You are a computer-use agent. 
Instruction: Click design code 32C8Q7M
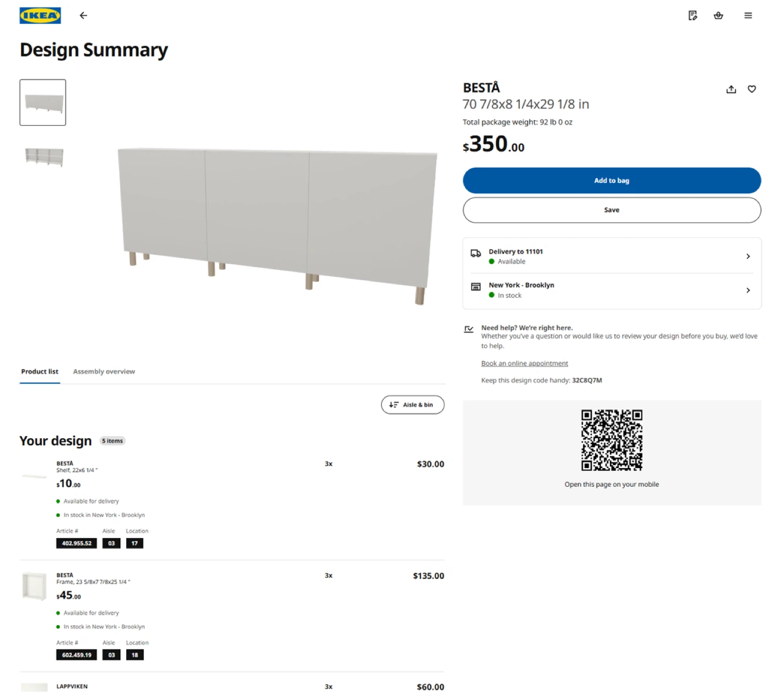[587, 381]
